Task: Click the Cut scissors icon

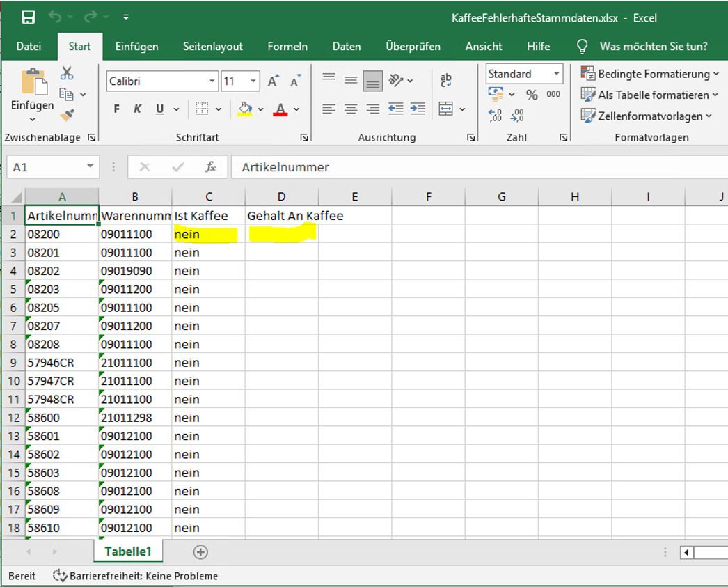Action: [x=67, y=73]
